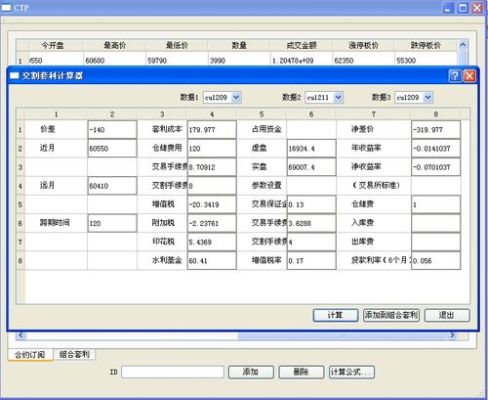The width and height of the screenshot is (488, 400).
Task: Edit the 虚盘 field 16934.4
Action: (x=311, y=148)
